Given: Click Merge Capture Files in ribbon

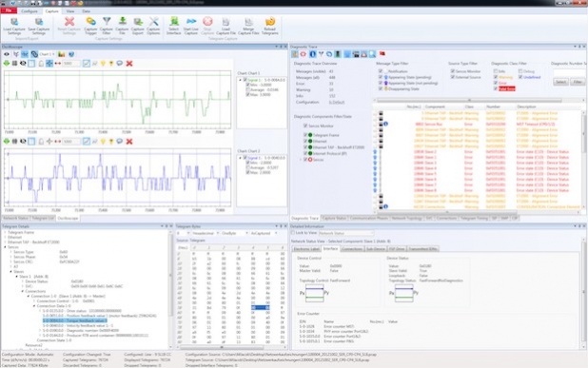Looking at the screenshot, I should (x=248, y=26).
